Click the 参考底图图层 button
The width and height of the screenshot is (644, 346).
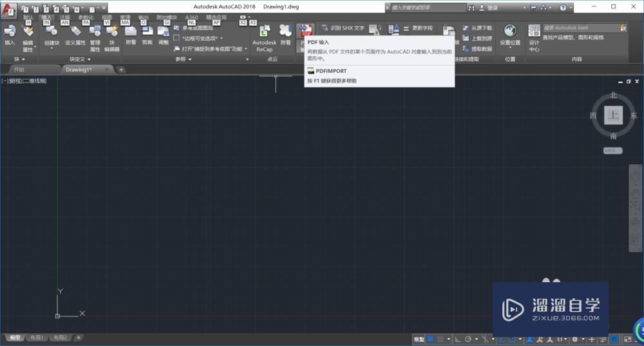[x=193, y=28]
